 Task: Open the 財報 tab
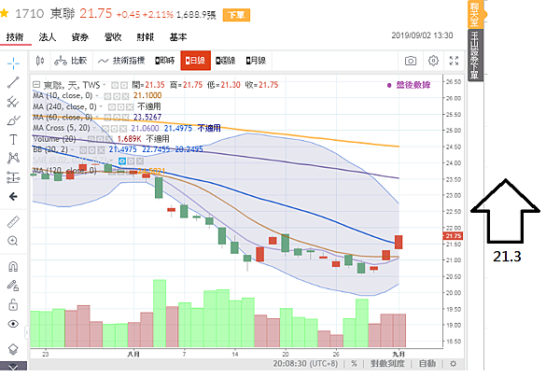coord(146,37)
